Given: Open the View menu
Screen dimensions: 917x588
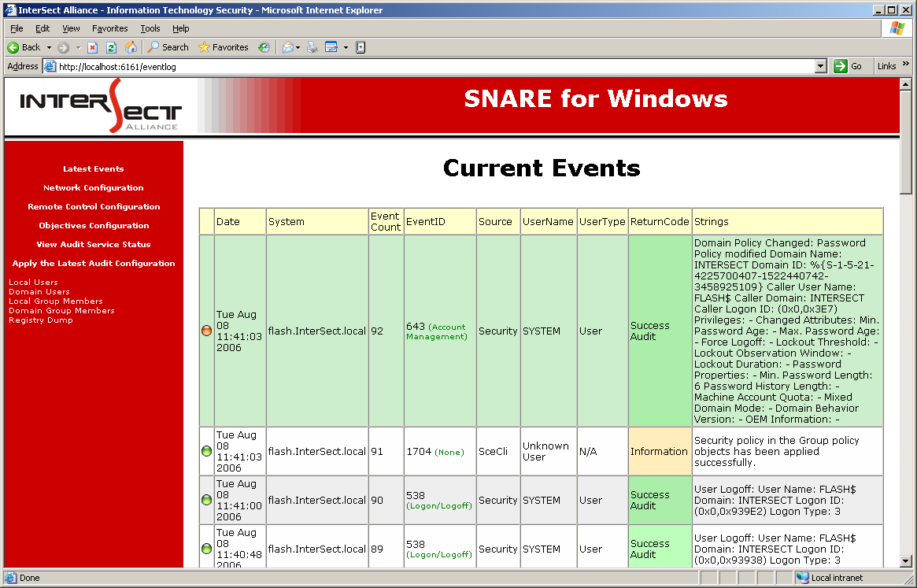Looking at the screenshot, I should click(71, 28).
